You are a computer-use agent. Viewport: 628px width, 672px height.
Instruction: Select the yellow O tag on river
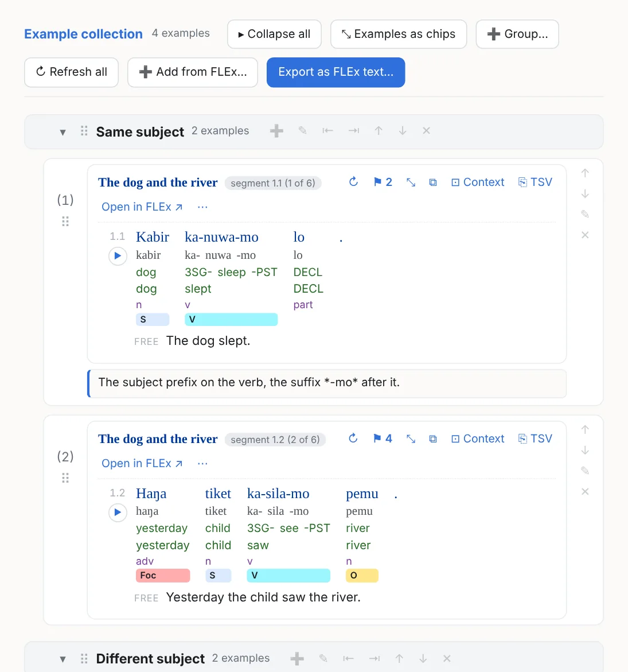tap(362, 576)
